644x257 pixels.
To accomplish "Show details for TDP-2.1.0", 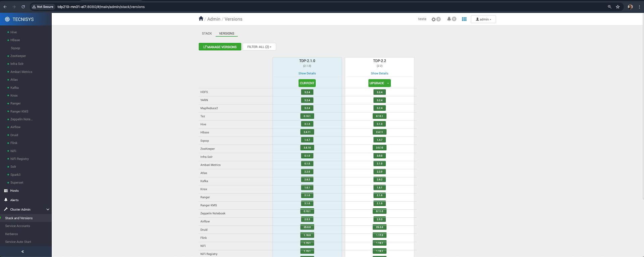I will tap(307, 73).
